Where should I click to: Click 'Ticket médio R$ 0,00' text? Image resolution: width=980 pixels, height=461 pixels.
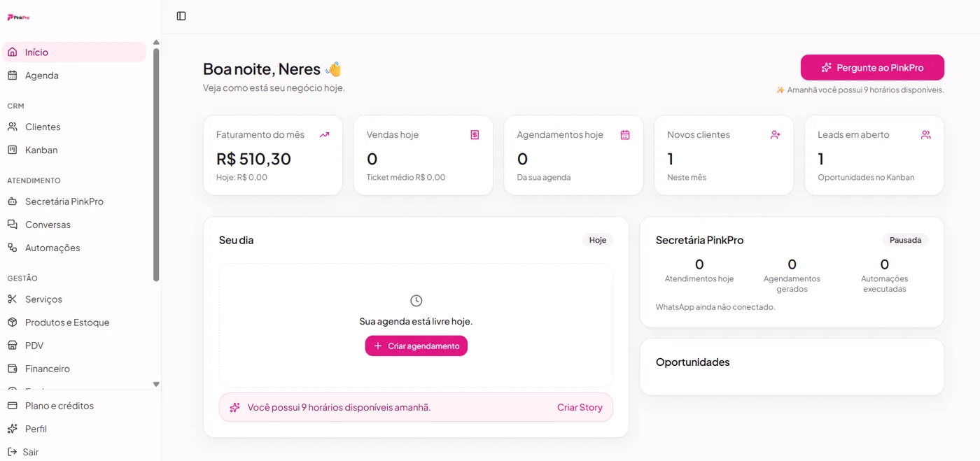pyautogui.click(x=406, y=177)
